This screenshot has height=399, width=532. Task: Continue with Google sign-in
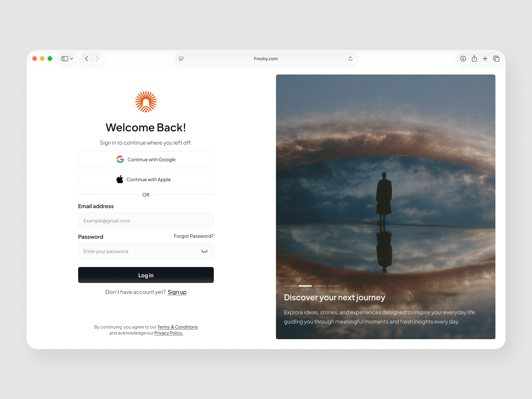coord(146,159)
